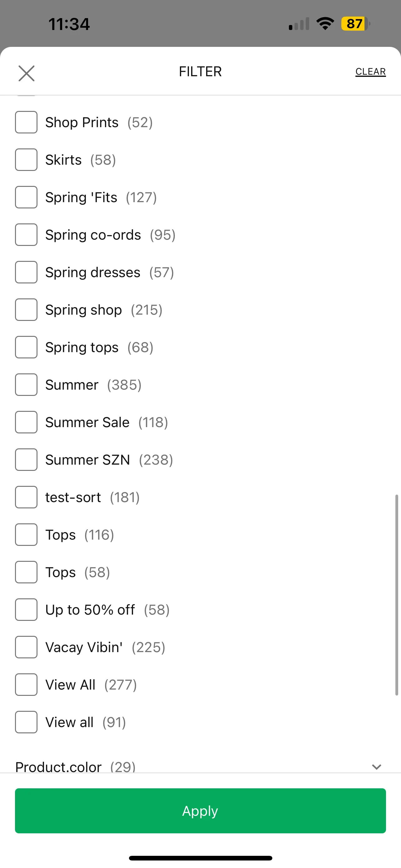Expand the Product.color filter chevron
Image resolution: width=401 pixels, height=868 pixels.
pos(376,766)
